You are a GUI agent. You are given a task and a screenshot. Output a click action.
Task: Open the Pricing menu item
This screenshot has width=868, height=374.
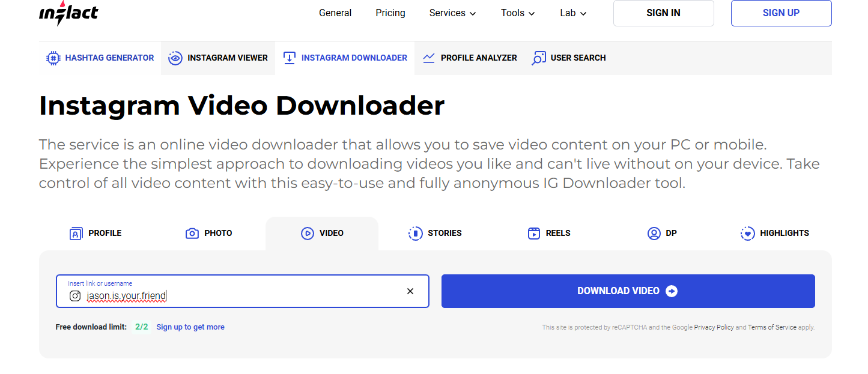point(390,13)
